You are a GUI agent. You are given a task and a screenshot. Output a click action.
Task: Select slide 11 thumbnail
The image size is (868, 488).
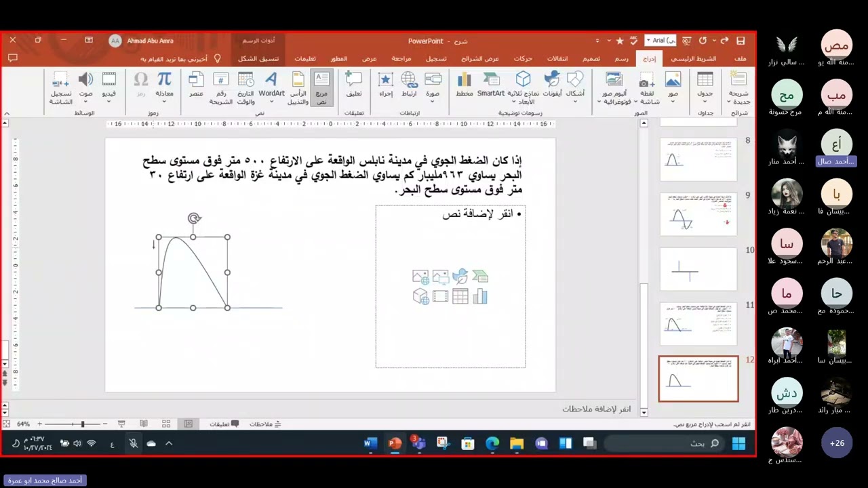(698, 324)
